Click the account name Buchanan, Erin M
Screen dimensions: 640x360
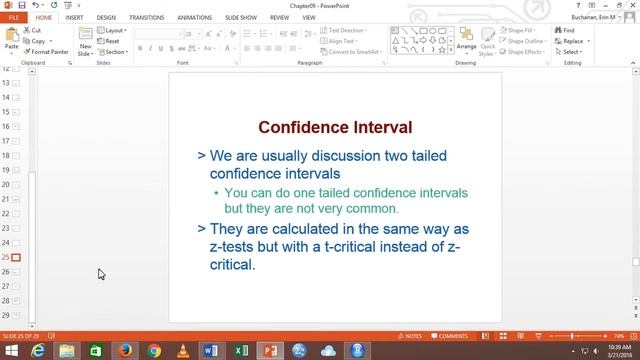[593, 17]
